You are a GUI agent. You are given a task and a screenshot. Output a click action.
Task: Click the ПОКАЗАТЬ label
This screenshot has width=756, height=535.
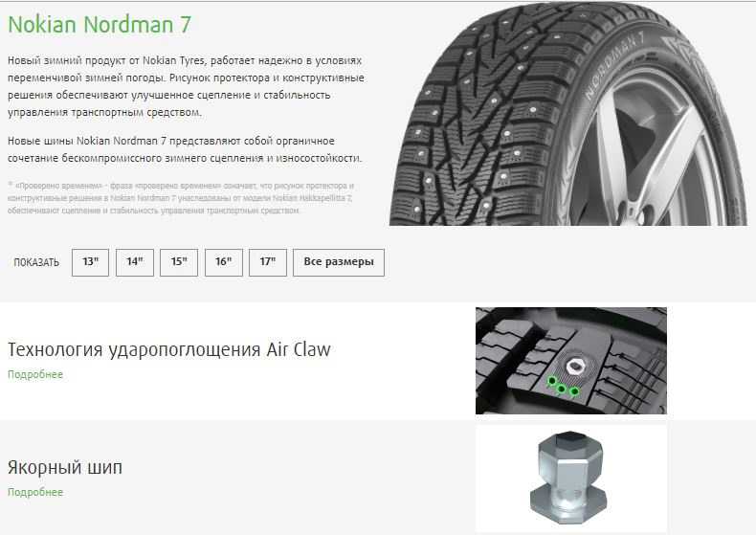click(36, 262)
